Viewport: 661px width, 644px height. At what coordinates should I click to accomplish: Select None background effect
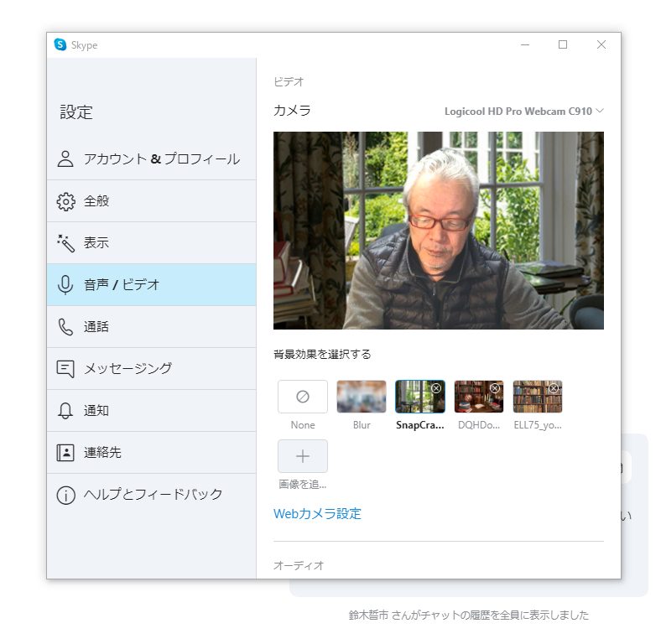(303, 397)
